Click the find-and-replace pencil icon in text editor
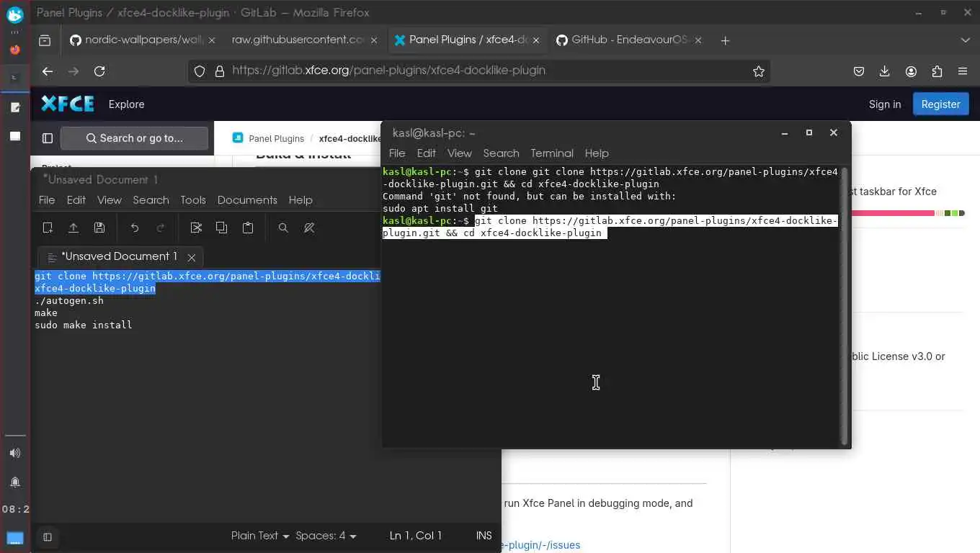Viewport: 980px width, 553px height. coord(309,228)
